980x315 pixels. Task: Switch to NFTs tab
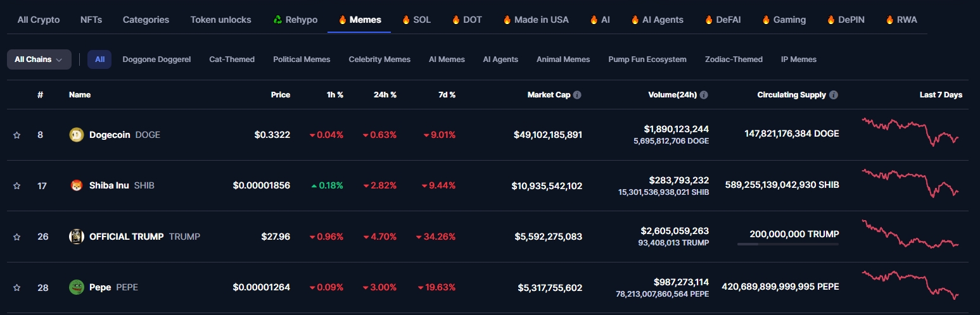pos(91,20)
